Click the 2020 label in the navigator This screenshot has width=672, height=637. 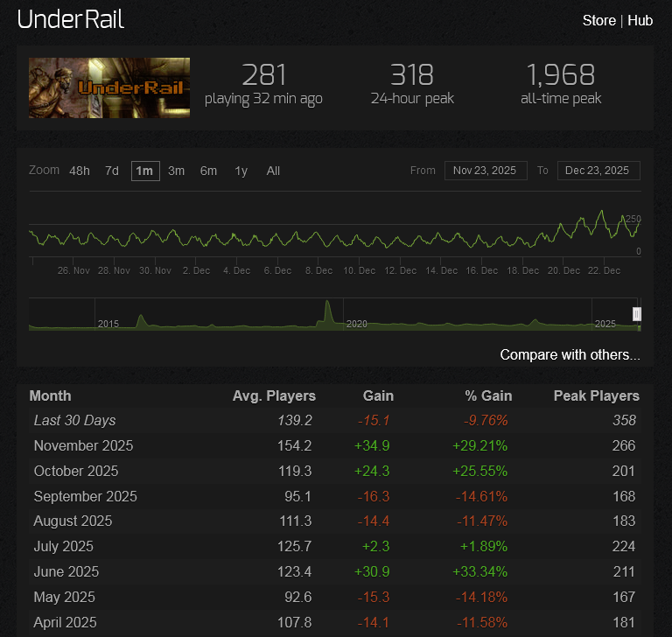pos(357,324)
